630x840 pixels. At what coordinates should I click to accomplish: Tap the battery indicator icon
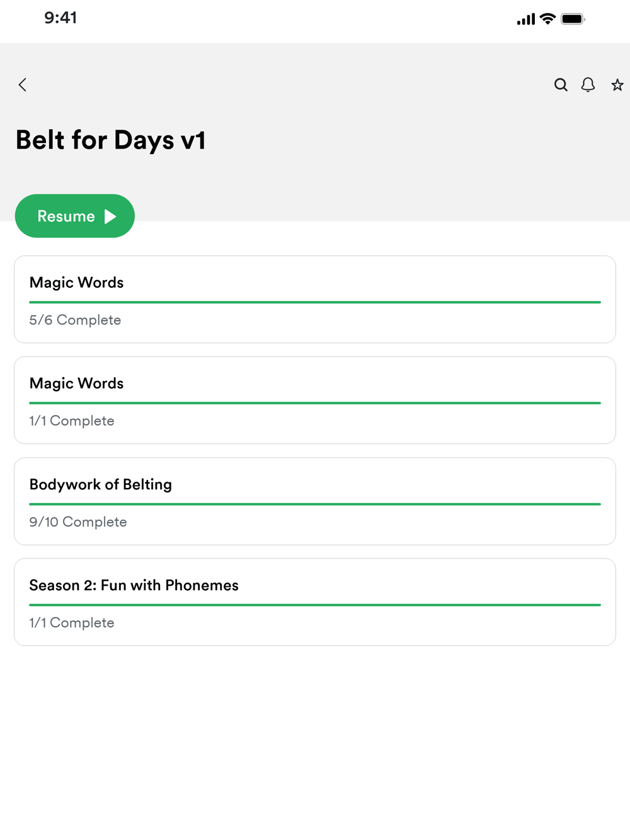pyautogui.click(x=573, y=19)
